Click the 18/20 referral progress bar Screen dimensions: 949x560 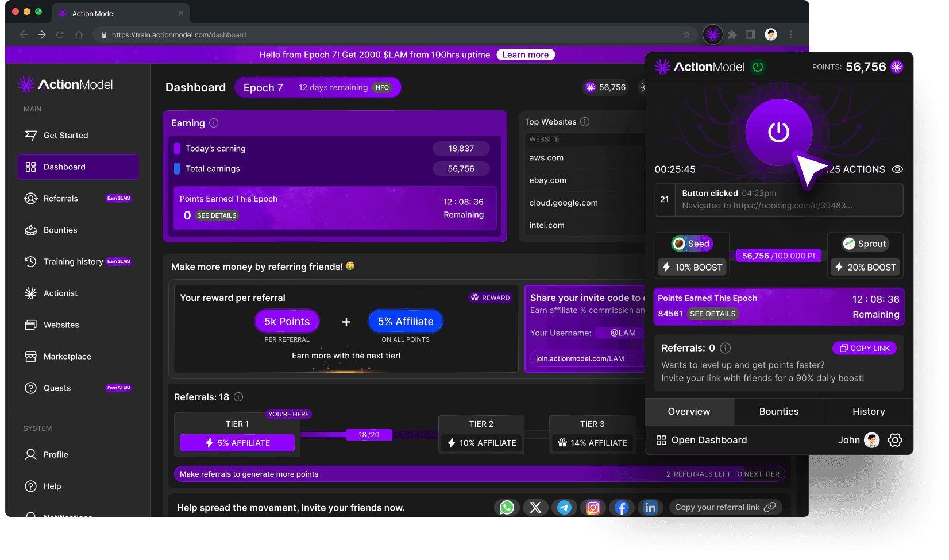[x=369, y=435]
